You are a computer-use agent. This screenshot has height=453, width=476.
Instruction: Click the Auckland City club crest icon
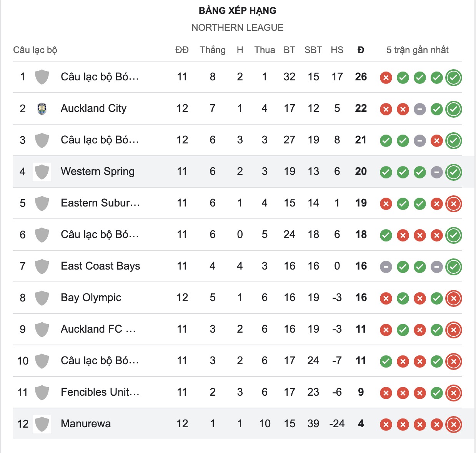coord(42,109)
